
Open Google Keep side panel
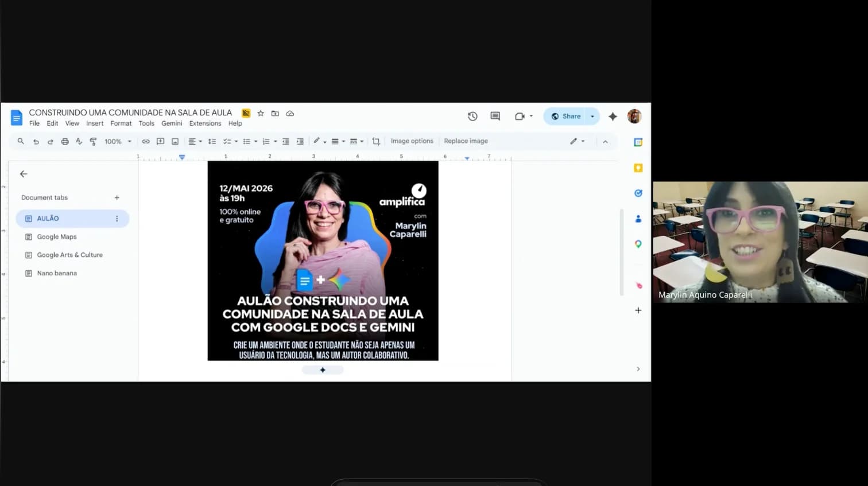(638, 168)
